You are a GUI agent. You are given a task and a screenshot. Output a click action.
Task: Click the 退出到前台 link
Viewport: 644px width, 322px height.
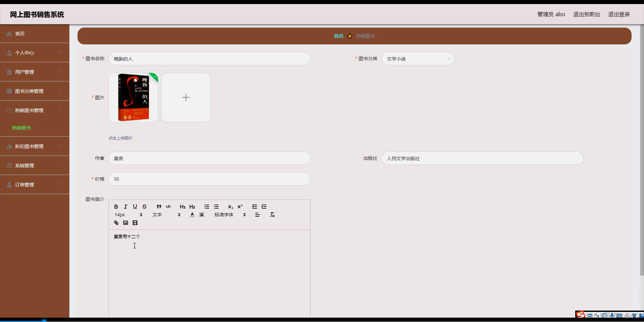pos(586,14)
